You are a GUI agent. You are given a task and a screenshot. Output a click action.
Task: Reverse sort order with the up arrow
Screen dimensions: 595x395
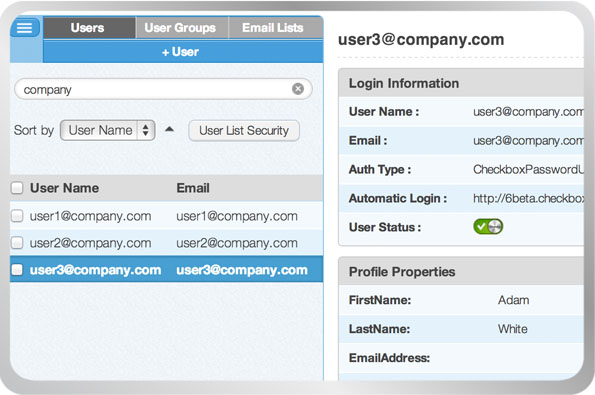[x=170, y=129]
